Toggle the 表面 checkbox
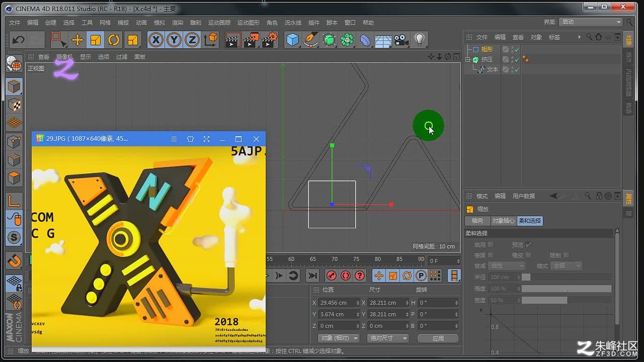 [x=491, y=255]
